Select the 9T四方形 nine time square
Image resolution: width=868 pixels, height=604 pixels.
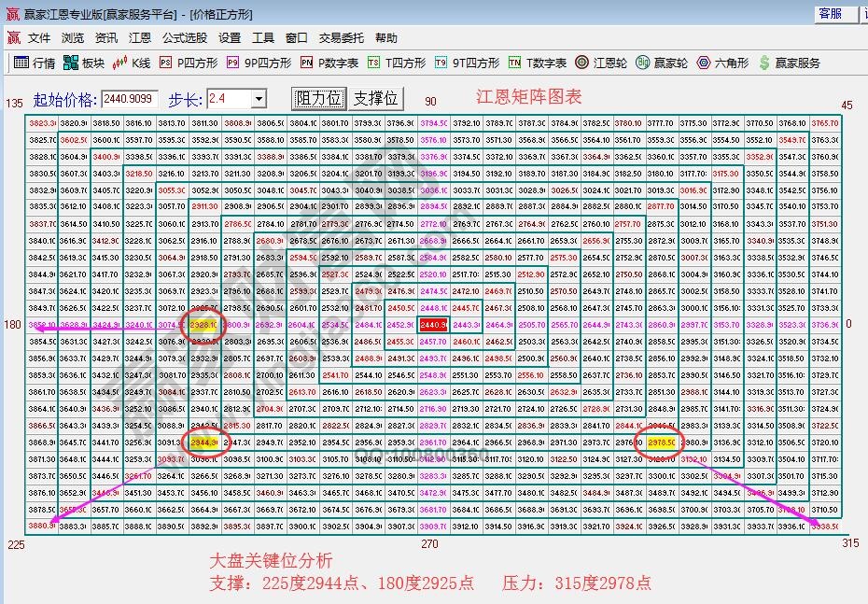tap(459, 63)
